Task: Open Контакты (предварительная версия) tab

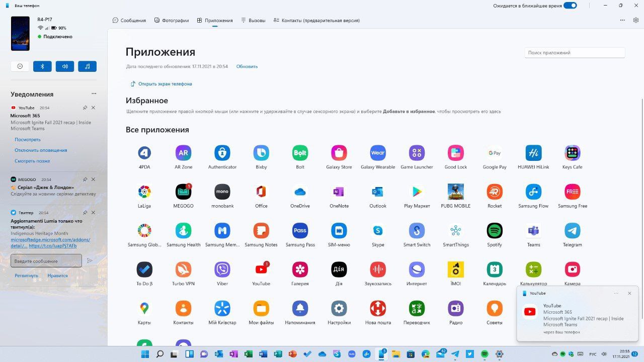Action: [316, 21]
